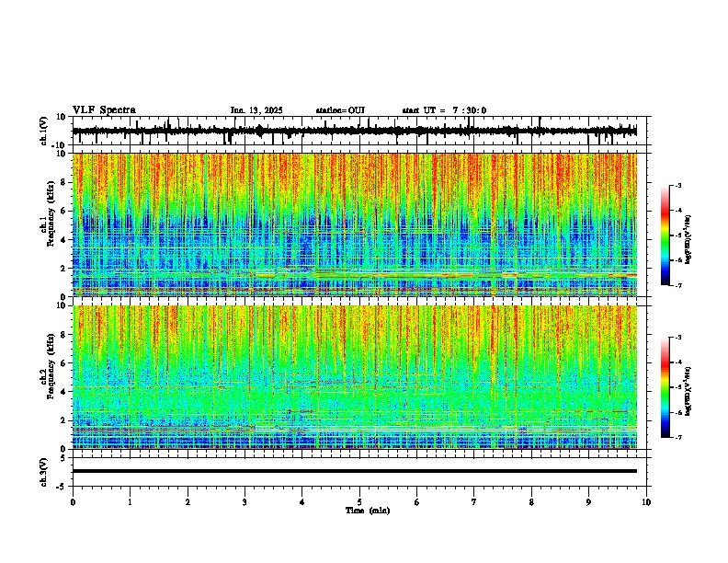Image resolution: width=728 pixels, height=563 pixels.
Task: Click the 'ch.3(V)' axis label
Action: tap(44, 472)
